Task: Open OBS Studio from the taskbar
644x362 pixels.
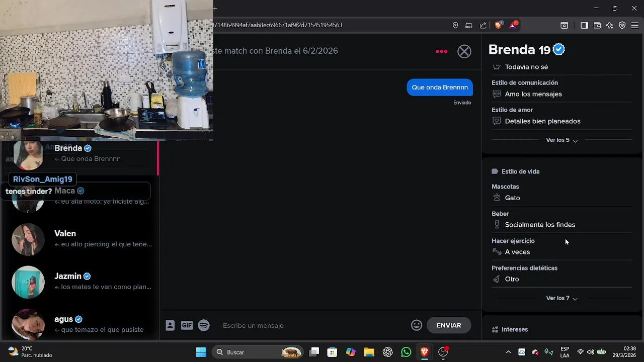Action: pos(443,352)
